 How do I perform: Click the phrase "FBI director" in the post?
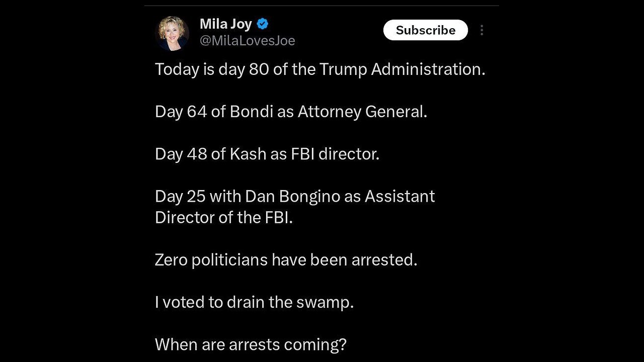point(334,153)
